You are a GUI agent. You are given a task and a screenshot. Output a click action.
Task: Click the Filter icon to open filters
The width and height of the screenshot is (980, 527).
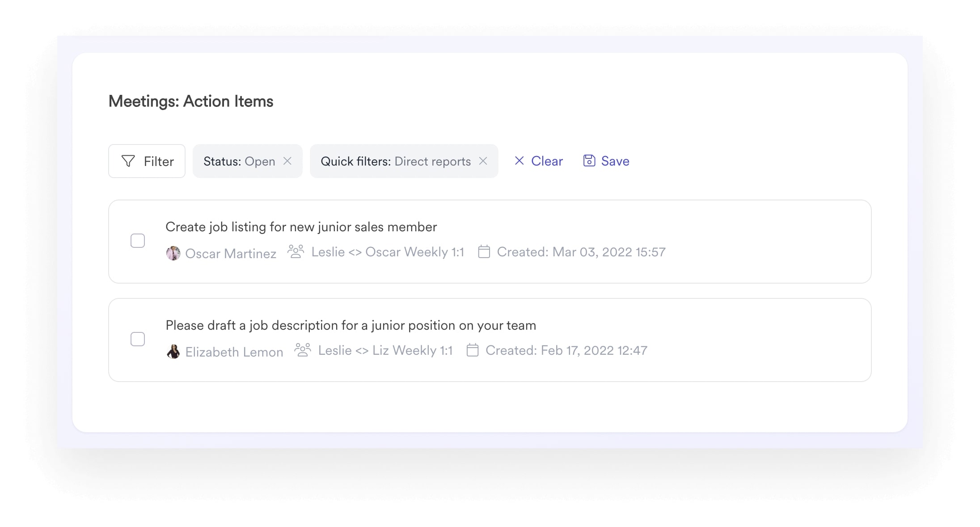point(128,161)
